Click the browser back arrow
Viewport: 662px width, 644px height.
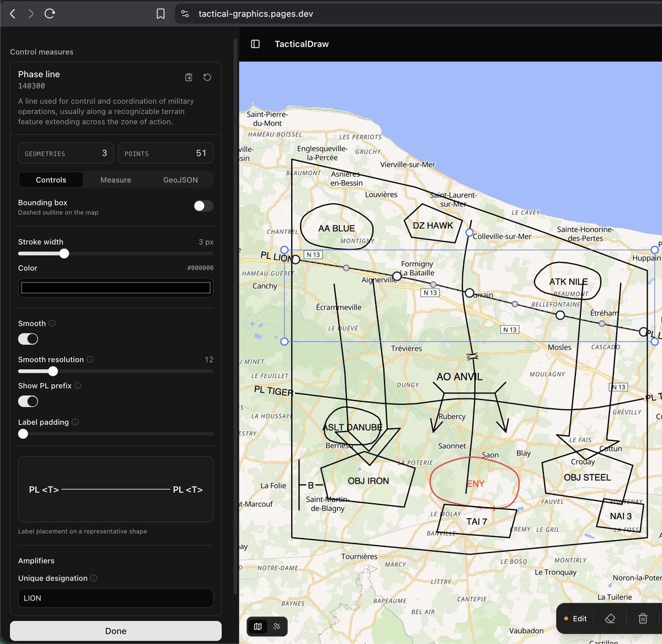pos(13,13)
